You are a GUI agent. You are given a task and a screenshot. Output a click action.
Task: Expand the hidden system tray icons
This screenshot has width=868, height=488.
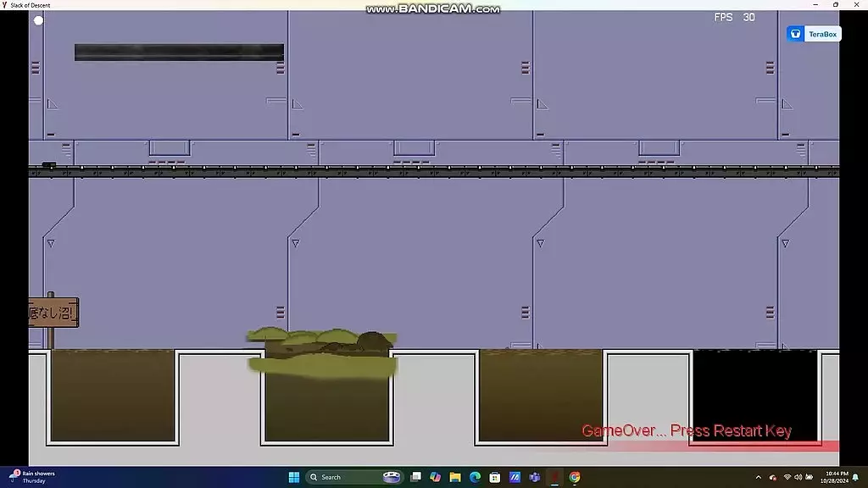tap(759, 477)
